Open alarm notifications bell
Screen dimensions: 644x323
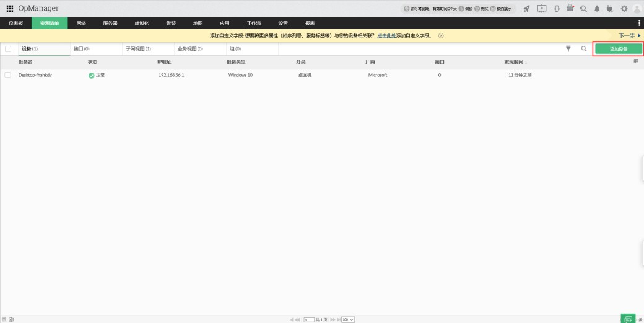tap(597, 9)
